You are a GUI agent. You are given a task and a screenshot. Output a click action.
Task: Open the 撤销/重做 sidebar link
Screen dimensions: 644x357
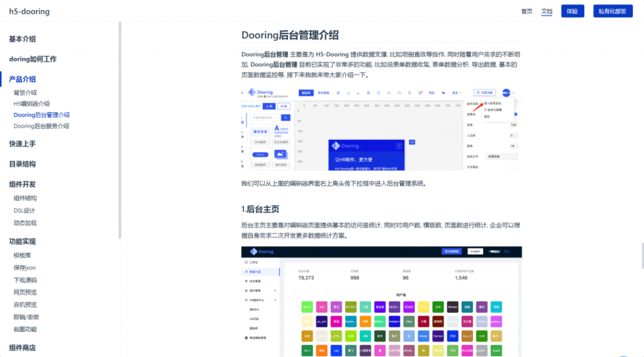26,317
